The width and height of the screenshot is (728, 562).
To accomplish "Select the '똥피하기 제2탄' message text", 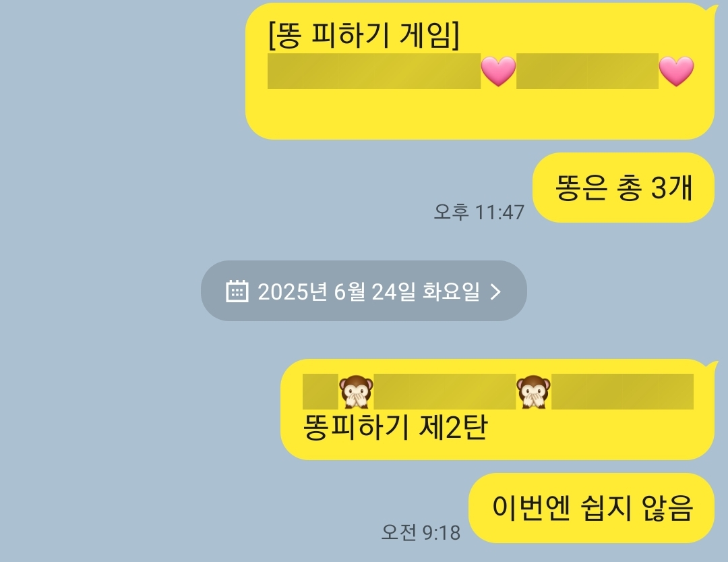I will click(x=395, y=427).
